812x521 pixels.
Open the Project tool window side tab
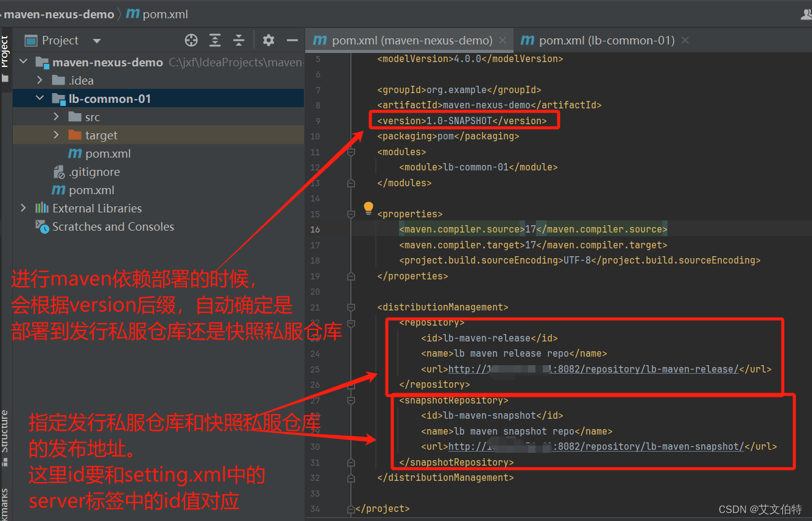coord(5,59)
